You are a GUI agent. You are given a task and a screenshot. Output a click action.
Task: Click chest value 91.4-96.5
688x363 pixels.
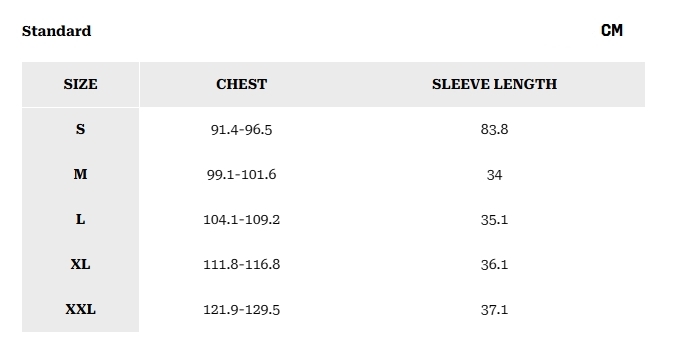[241, 130]
